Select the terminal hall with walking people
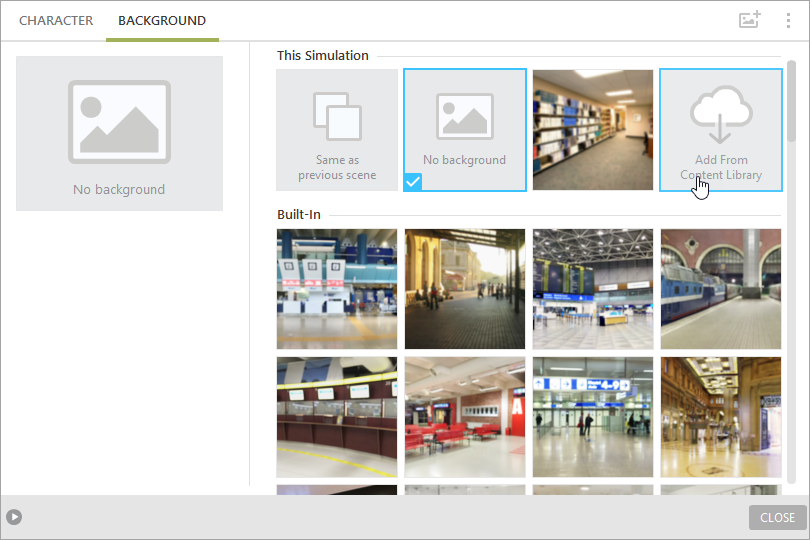 coord(592,417)
